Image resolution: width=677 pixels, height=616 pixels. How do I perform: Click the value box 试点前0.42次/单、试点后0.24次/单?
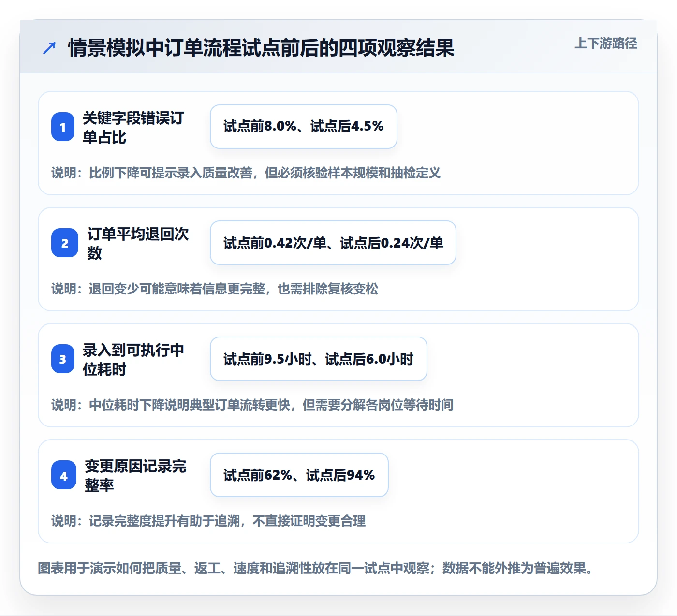(x=333, y=243)
